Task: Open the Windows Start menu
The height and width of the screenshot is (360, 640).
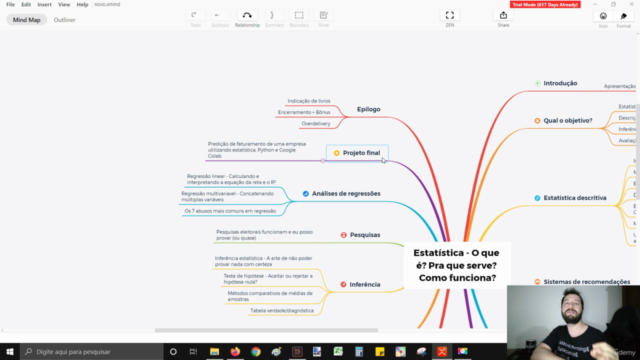Action: click(x=10, y=351)
